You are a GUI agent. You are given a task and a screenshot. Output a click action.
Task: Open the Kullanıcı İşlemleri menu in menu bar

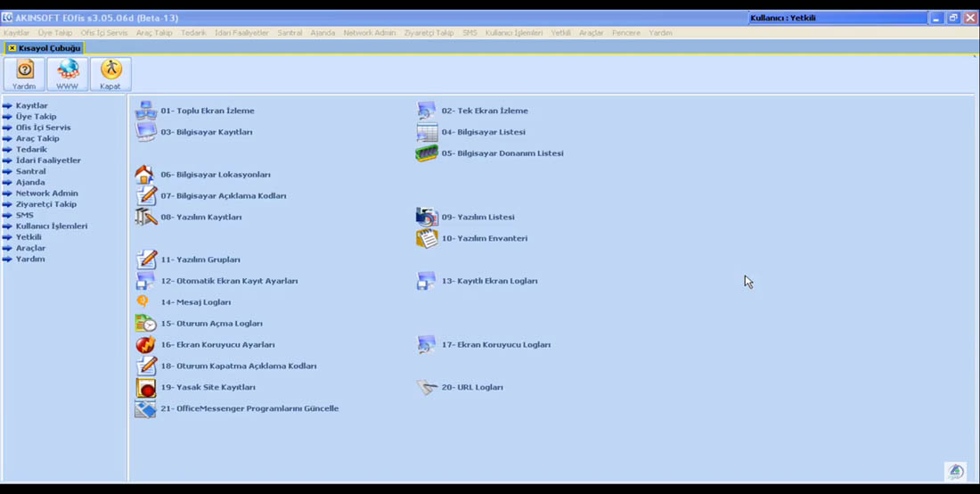coord(514,32)
